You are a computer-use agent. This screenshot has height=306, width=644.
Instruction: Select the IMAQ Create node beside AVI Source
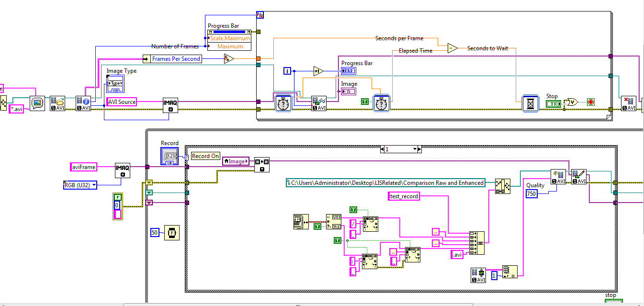coord(170,105)
